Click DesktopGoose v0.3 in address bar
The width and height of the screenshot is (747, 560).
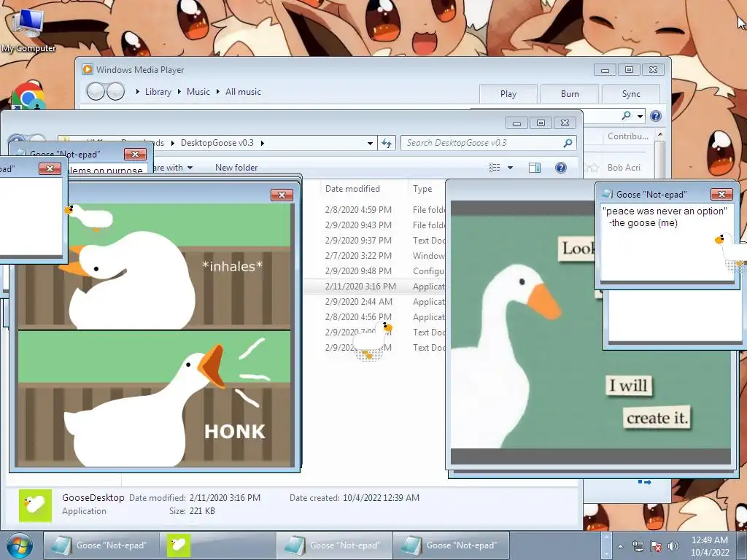(x=217, y=143)
